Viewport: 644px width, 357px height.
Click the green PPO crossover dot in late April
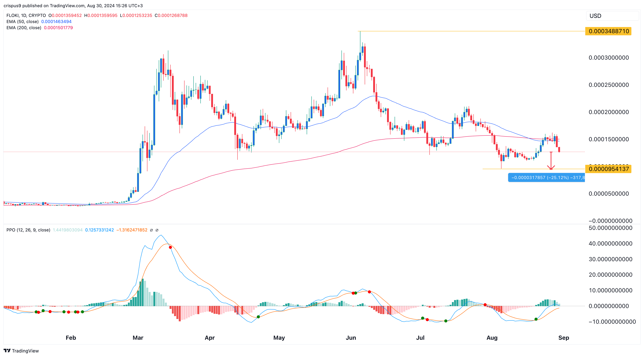tap(259, 317)
